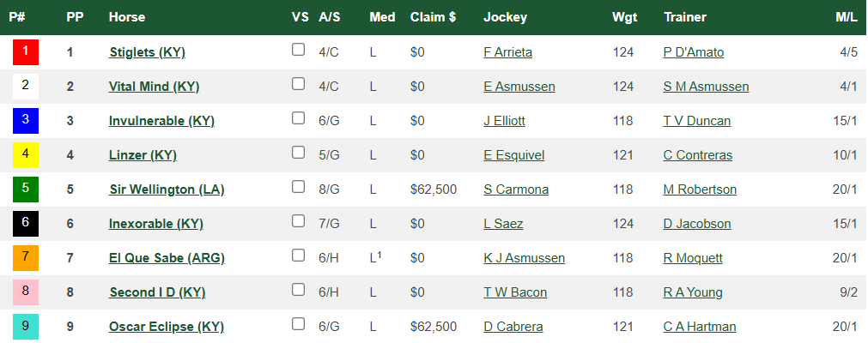
Task: Click the red number 1 saddle cloth badge
Action: 26,52
